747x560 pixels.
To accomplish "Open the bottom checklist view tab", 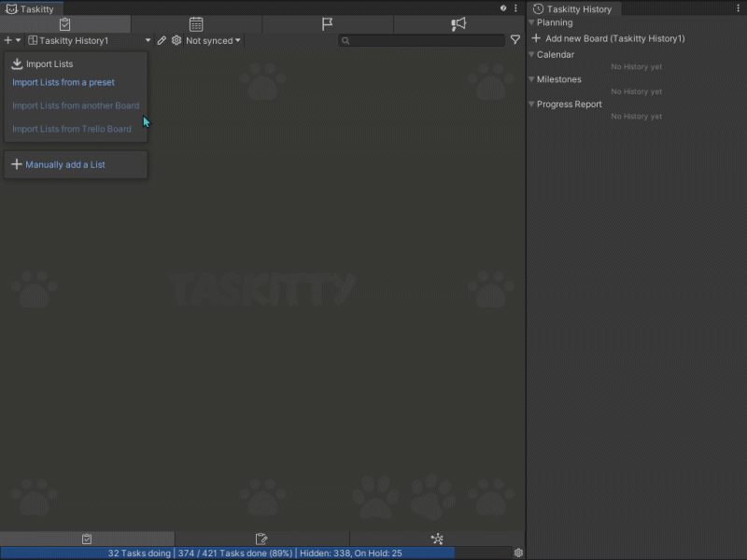I will click(87, 539).
